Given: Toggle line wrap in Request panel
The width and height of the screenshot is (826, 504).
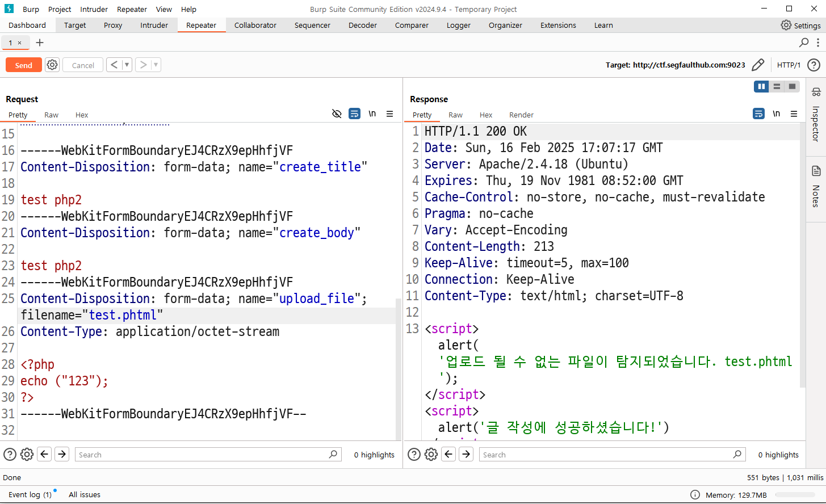Looking at the screenshot, I should click(354, 114).
